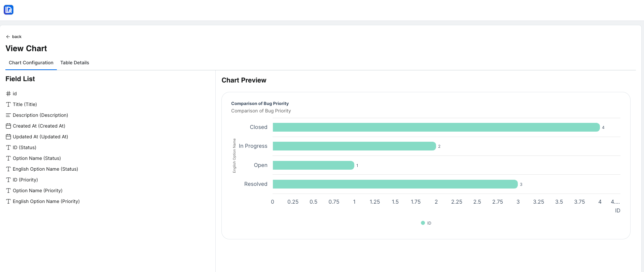Click the text icon beside Option Name (Priority)
This screenshot has width=644, height=272.
click(8, 191)
